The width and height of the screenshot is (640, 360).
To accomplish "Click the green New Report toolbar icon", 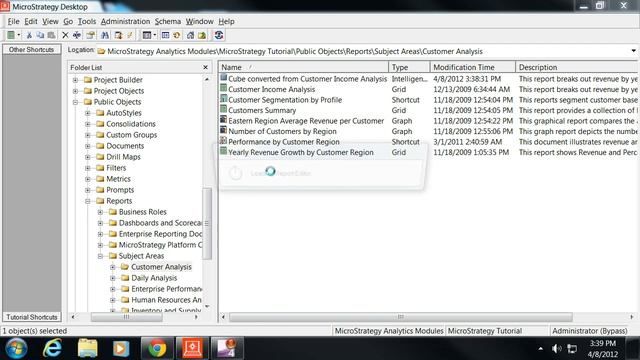I will coord(11,35).
